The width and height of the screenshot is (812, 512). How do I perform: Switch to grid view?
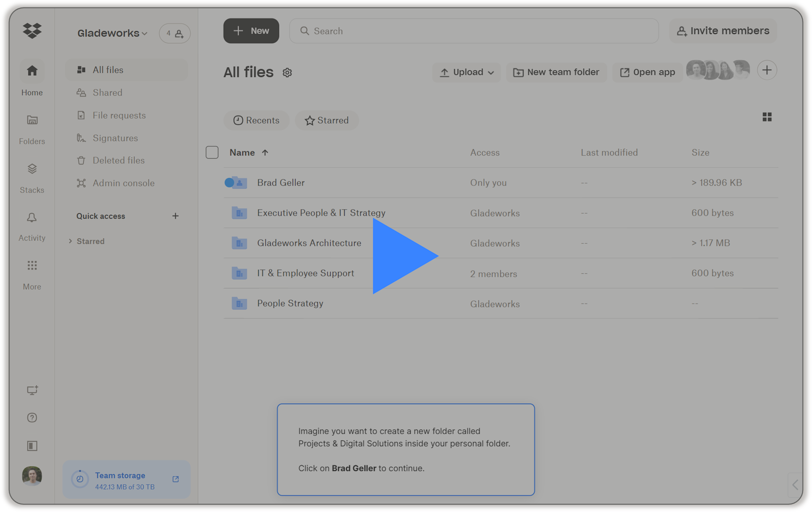(x=767, y=117)
